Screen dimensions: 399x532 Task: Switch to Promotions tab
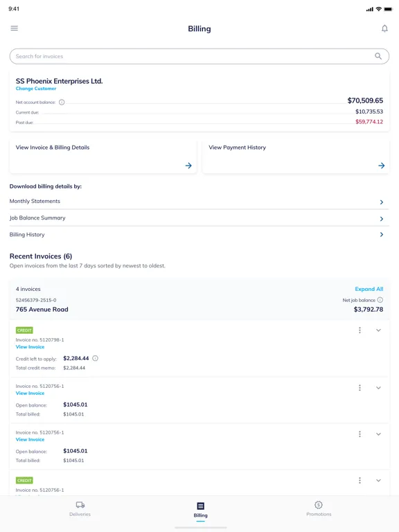(x=319, y=509)
